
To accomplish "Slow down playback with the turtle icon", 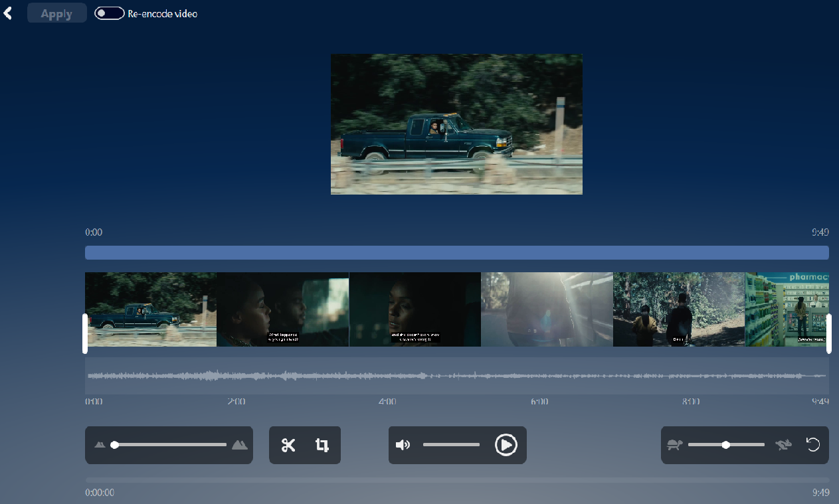I will 676,445.
